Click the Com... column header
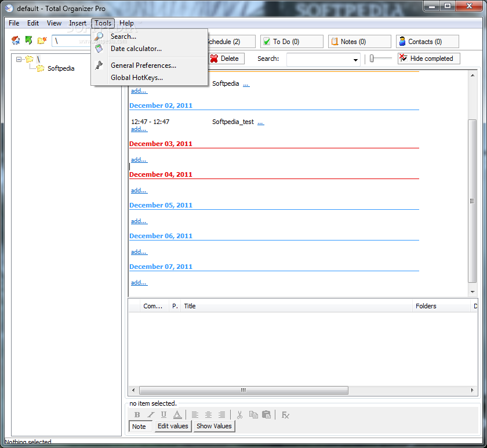 click(154, 306)
